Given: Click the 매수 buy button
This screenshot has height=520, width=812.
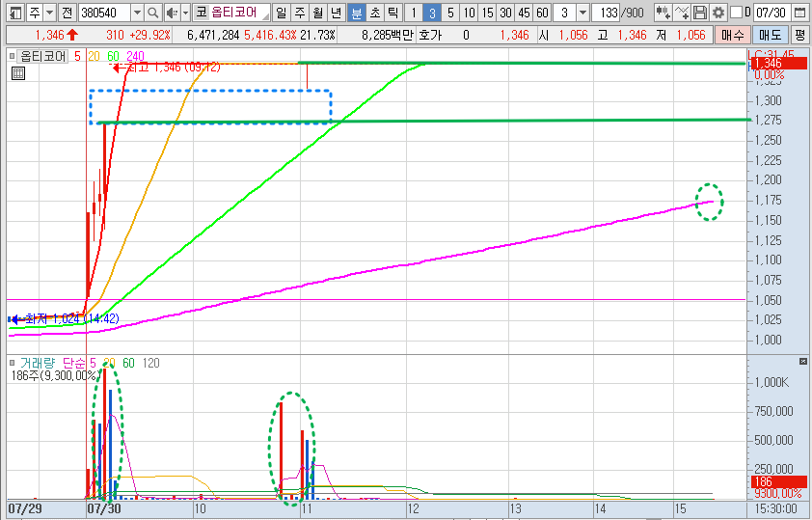Looking at the screenshot, I should tap(732, 36).
